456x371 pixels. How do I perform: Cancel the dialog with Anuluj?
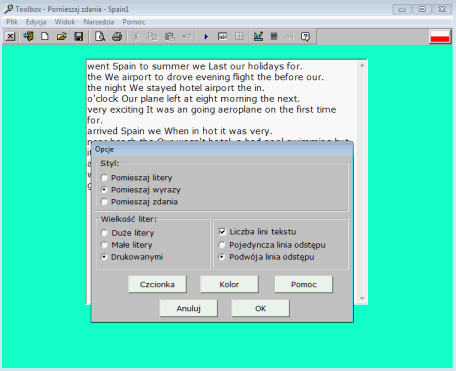coord(189,308)
